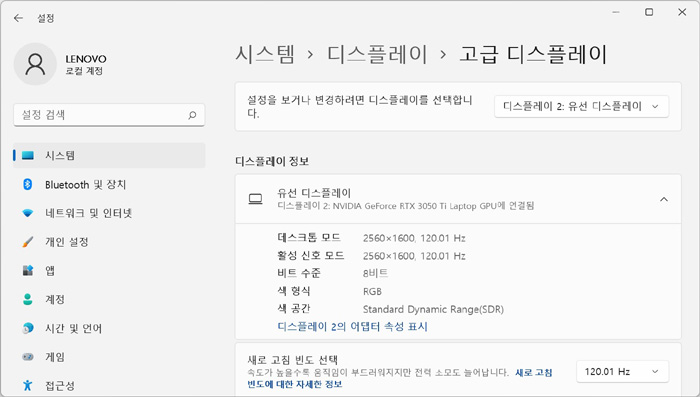Click the 8비트 bit depth value
This screenshot has height=397, width=700.
point(375,273)
